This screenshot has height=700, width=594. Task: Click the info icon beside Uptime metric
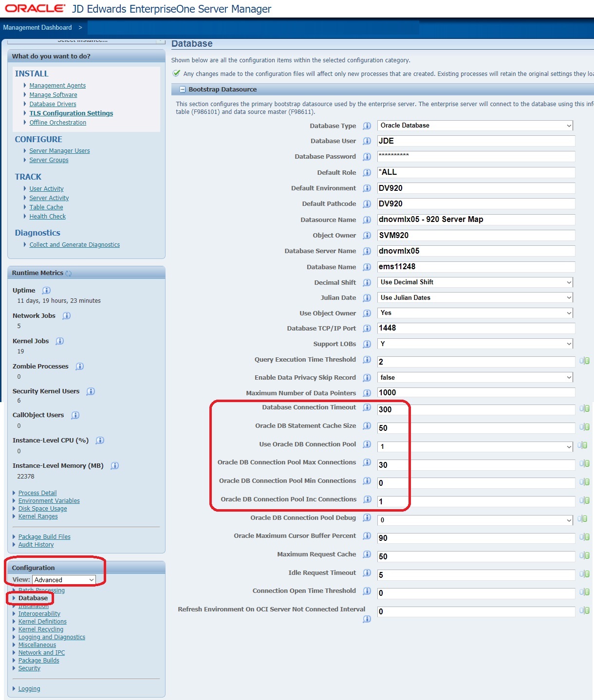coord(46,291)
